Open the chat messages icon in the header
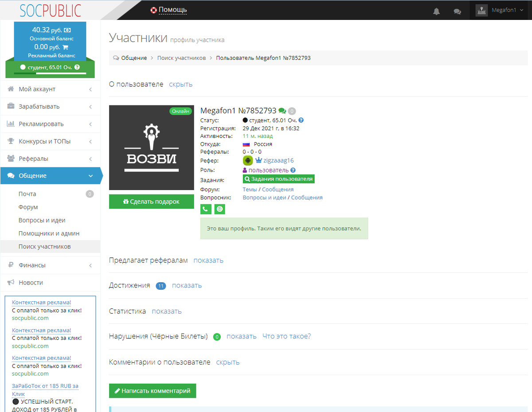This screenshot has height=412, width=532. coord(458,12)
